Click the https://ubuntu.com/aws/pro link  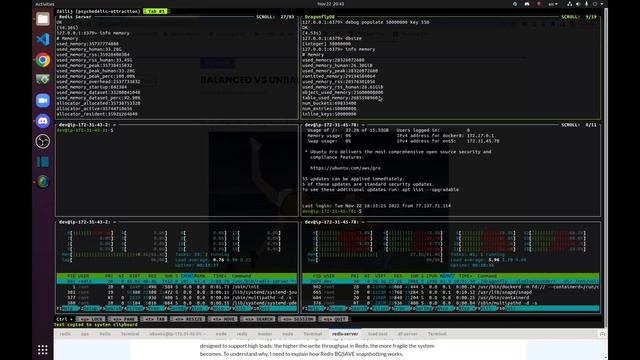345,168
